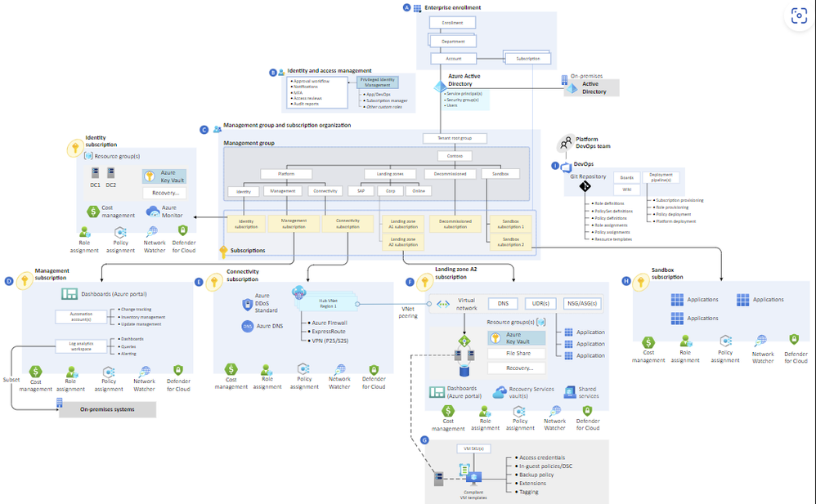Click Network Watcher icon in Landing zone A2
This screenshot has width=816, height=504.
[555, 412]
